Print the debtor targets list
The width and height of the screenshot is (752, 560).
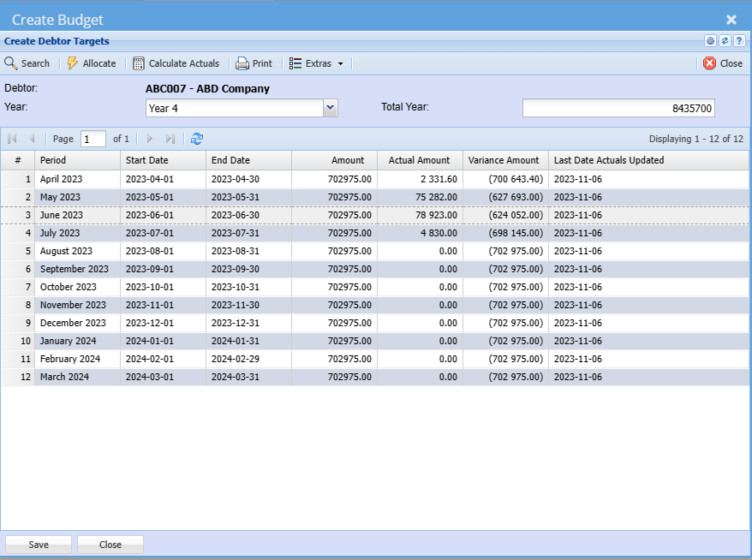point(254,63)
